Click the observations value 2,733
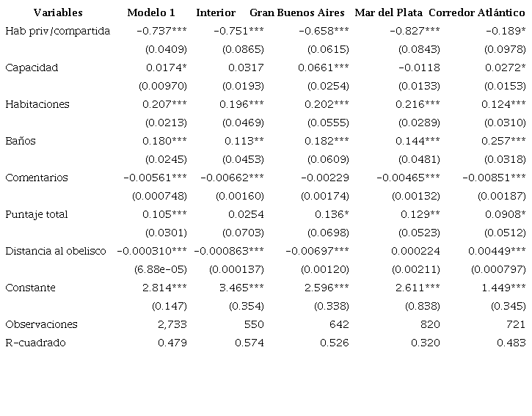Image resolution: width=532 pixels, height=416 pixels. click(173, 324)
